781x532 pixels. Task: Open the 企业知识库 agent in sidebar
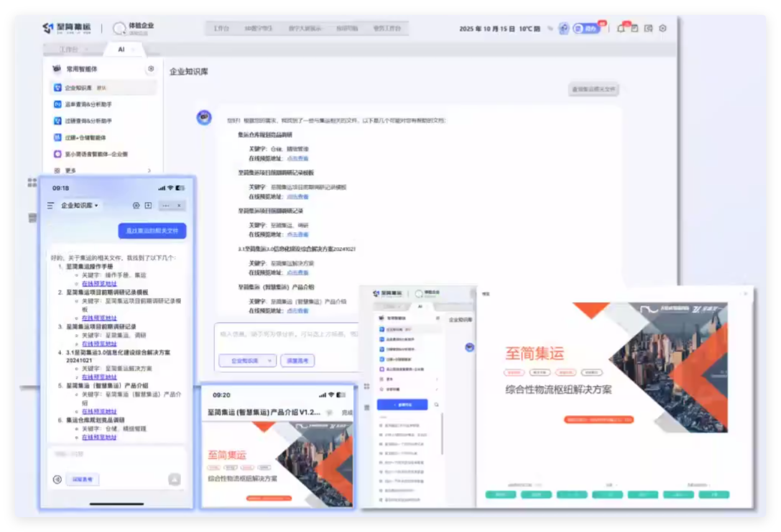103,88
